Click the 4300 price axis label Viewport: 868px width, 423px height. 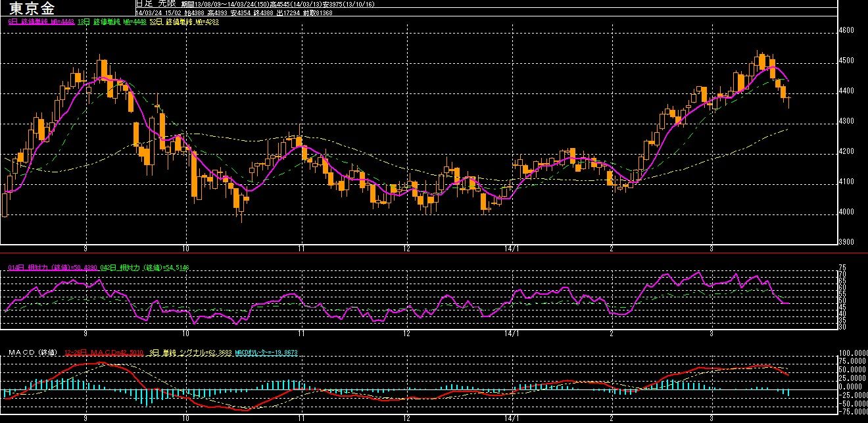point(846,121)
